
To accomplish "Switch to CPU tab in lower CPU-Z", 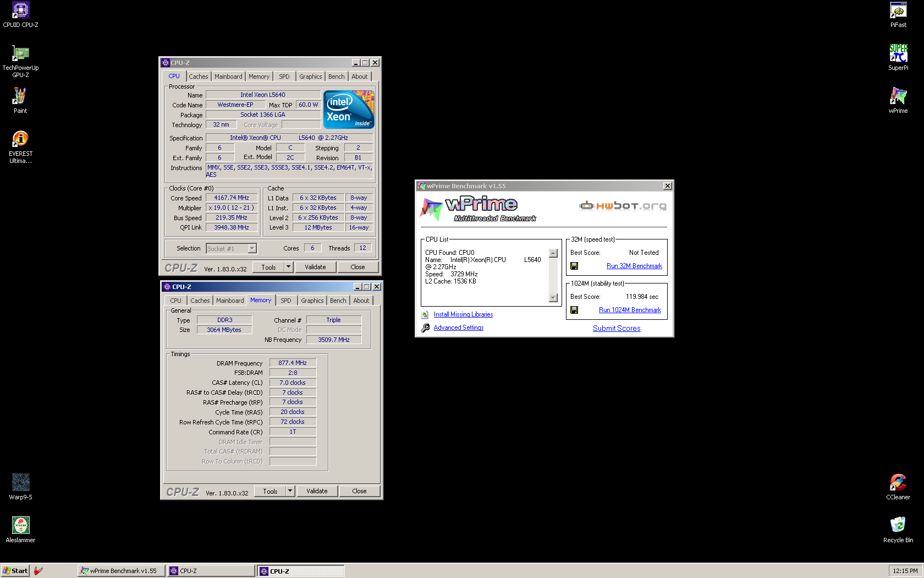I will click(x=176, y=301).
